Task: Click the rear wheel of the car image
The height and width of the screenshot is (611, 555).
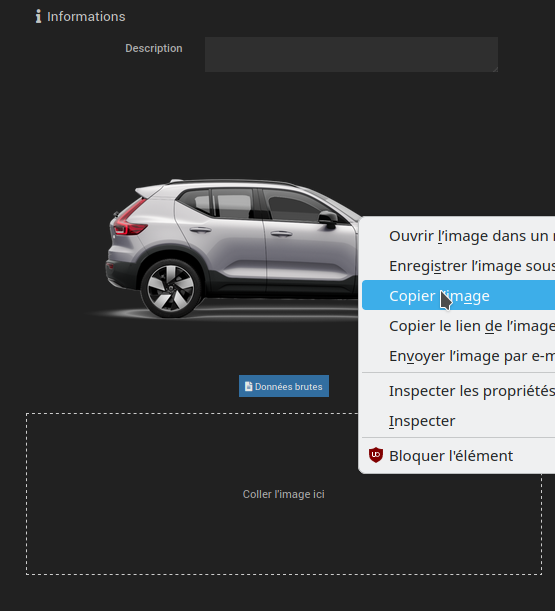Action: pyautogui.click(x=170, y=289)
